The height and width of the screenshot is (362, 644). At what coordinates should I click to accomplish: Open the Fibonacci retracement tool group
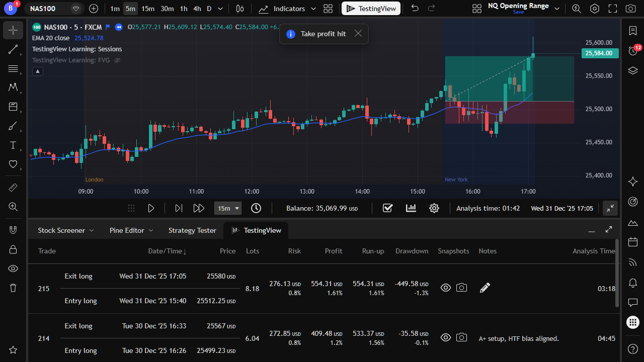[13, 68]
